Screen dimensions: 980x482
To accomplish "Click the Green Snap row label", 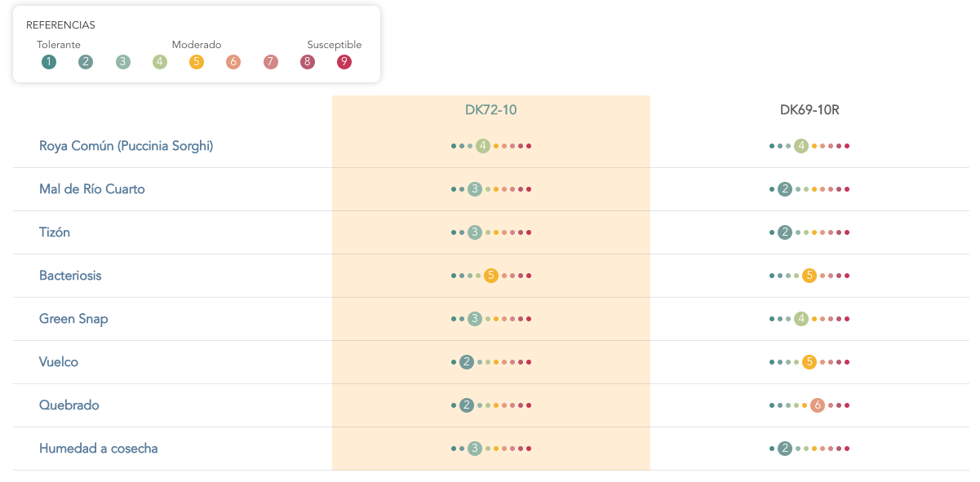I will pyautogui.click(x=73, y=319).
